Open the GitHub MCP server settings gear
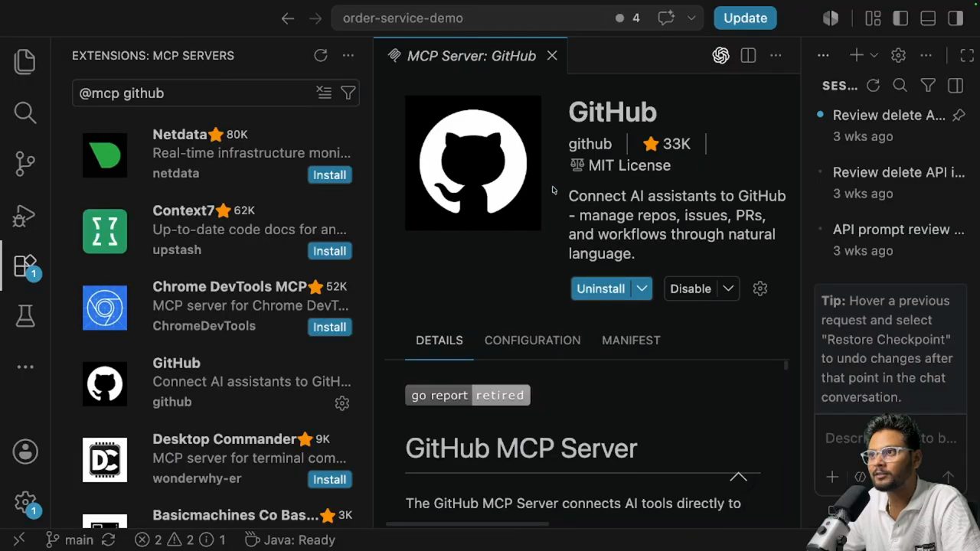980x551 pixels. (x=759, y=289)
